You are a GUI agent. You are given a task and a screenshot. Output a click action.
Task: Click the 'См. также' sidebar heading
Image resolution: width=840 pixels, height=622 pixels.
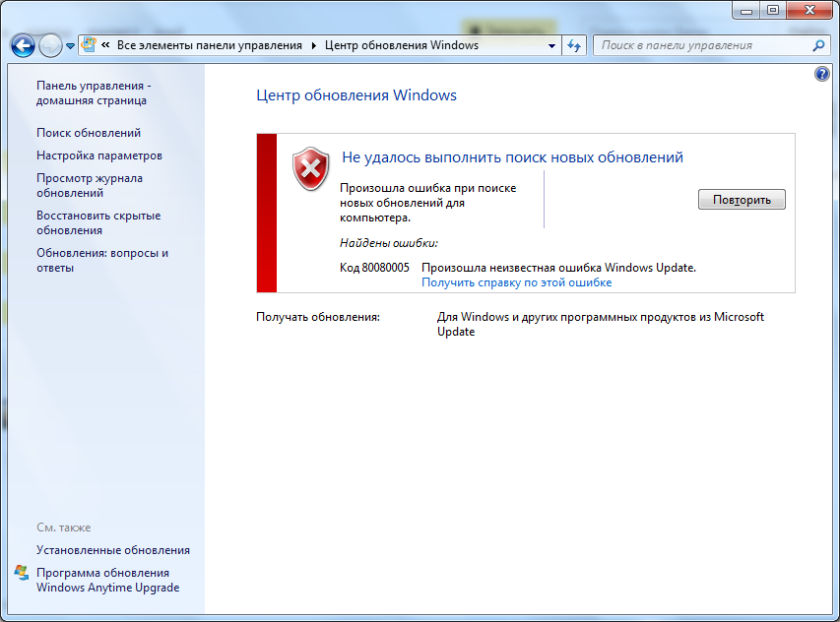pos(64,528)
